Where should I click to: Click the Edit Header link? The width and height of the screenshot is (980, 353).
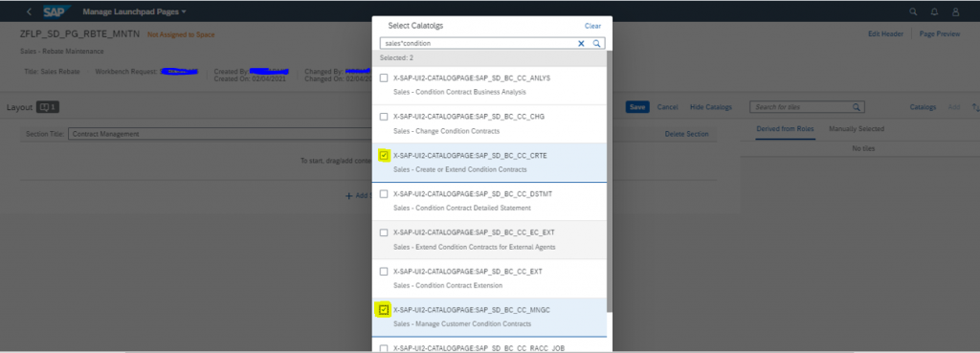coord(885,34)
